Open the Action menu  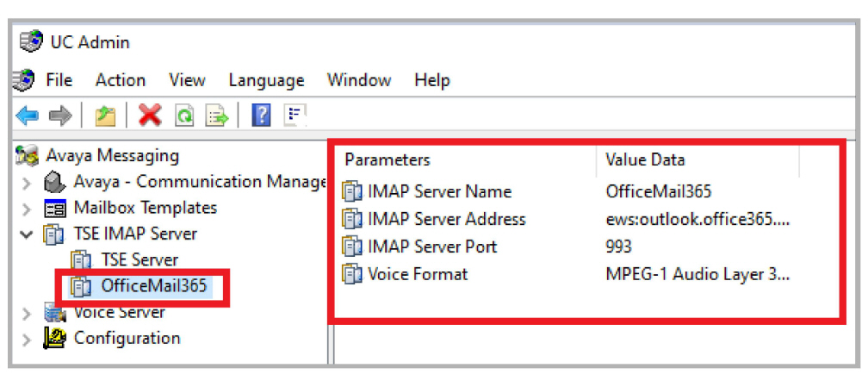[x=121, y=80]
